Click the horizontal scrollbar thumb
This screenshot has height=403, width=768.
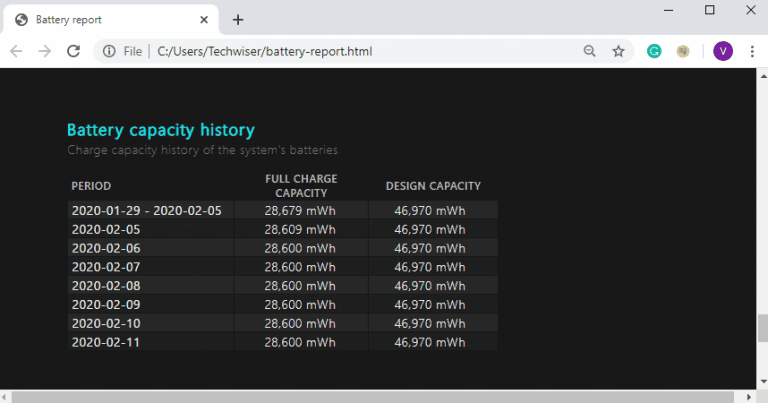(372, 397)
